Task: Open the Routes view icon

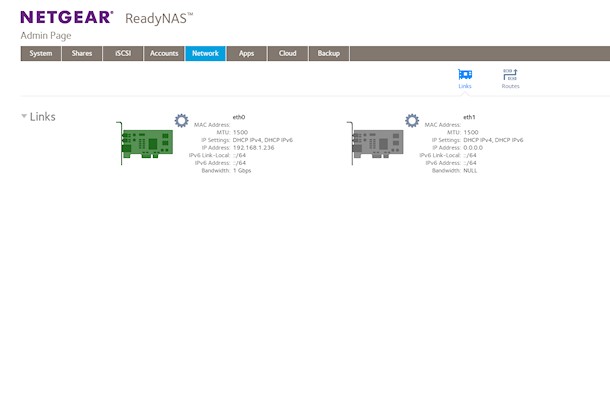Action: click(510, 75)
